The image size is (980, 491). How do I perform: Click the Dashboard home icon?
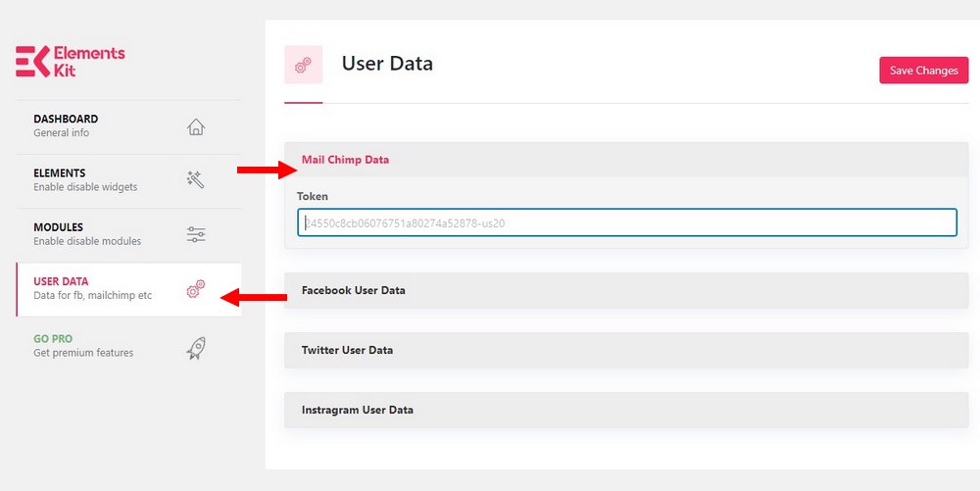point(196,126)
